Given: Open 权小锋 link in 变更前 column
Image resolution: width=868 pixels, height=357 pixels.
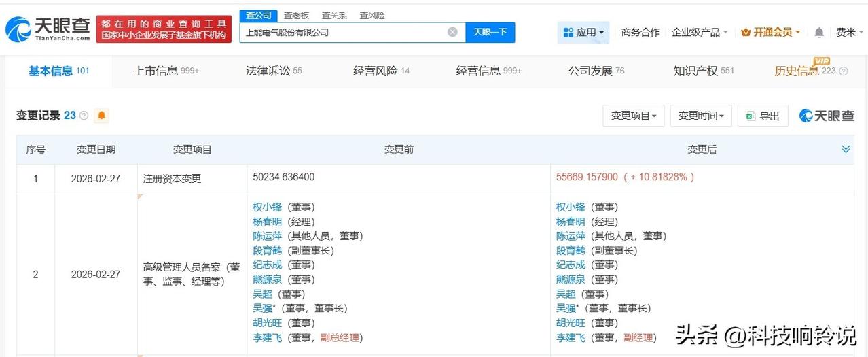Looking at the screenshot, I should pos(267,207).
